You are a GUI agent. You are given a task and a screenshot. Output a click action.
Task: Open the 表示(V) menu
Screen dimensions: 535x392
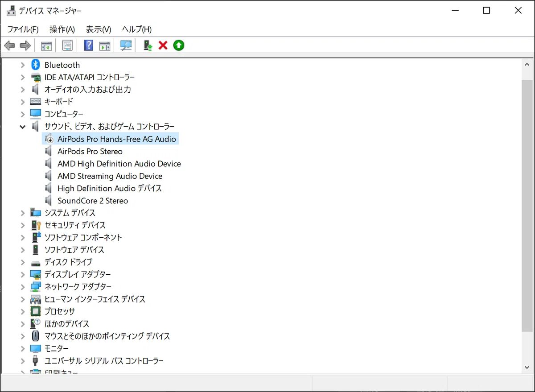point(99,29)
